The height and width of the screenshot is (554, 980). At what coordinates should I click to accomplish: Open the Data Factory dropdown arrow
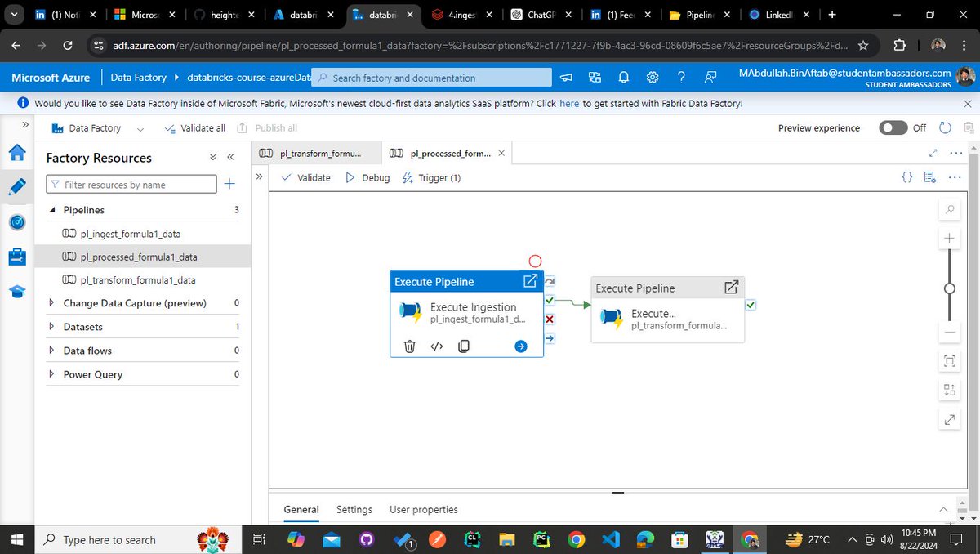click(140, 128)
